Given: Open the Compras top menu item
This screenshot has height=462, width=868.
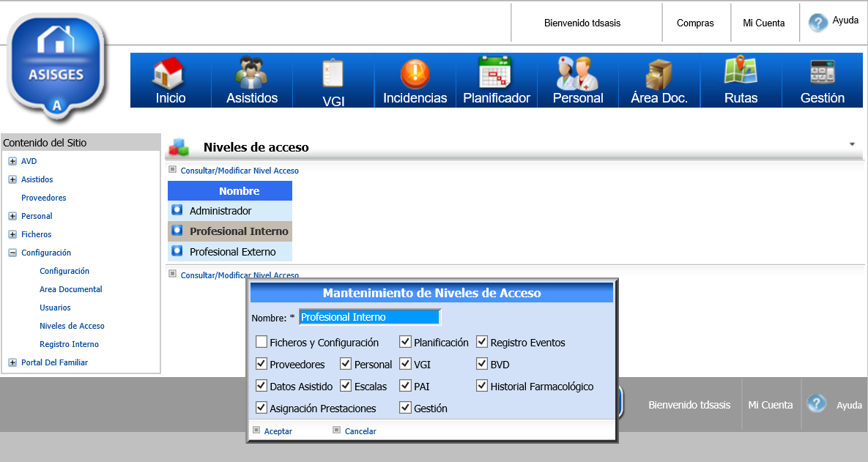Looking at the screenshot, I should click(x=695, y=23).
